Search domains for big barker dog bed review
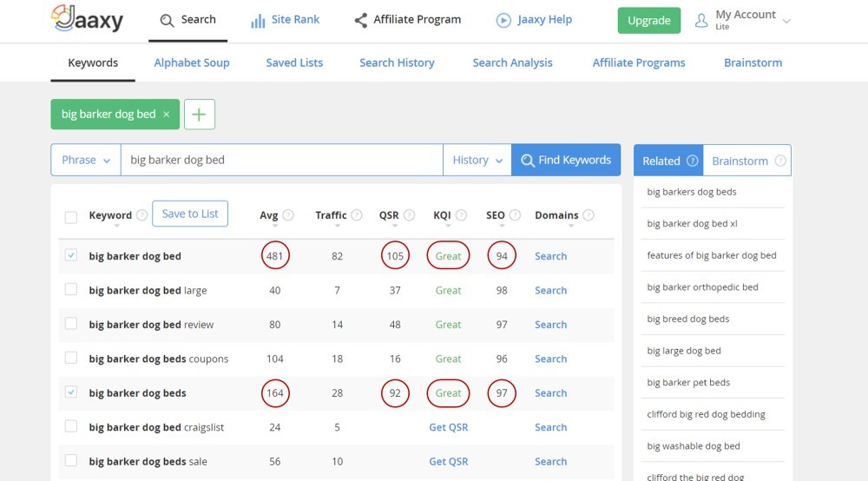868x481 pixels. click(x=551, y=325)
